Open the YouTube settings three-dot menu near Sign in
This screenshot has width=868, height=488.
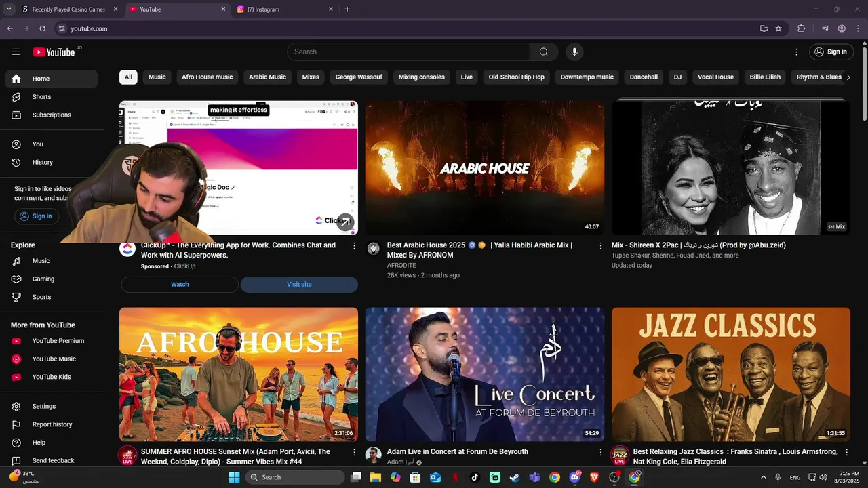coord(797,52)
